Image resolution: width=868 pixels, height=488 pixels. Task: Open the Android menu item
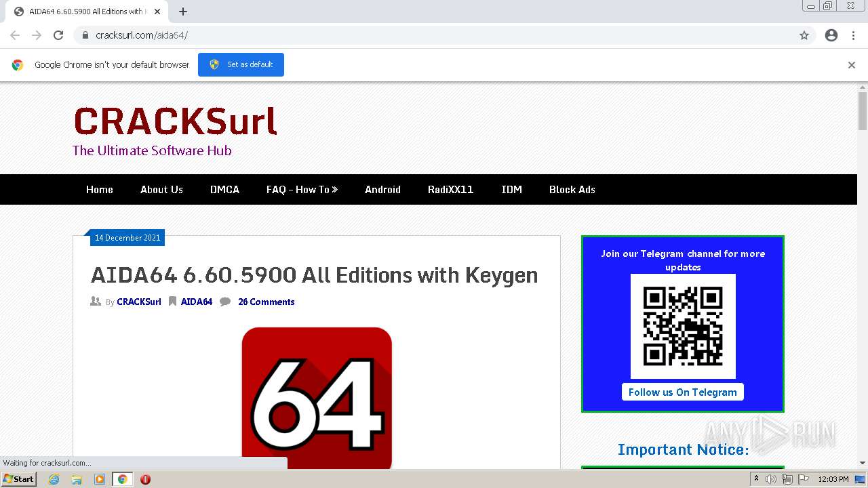(x=382, y=190)
